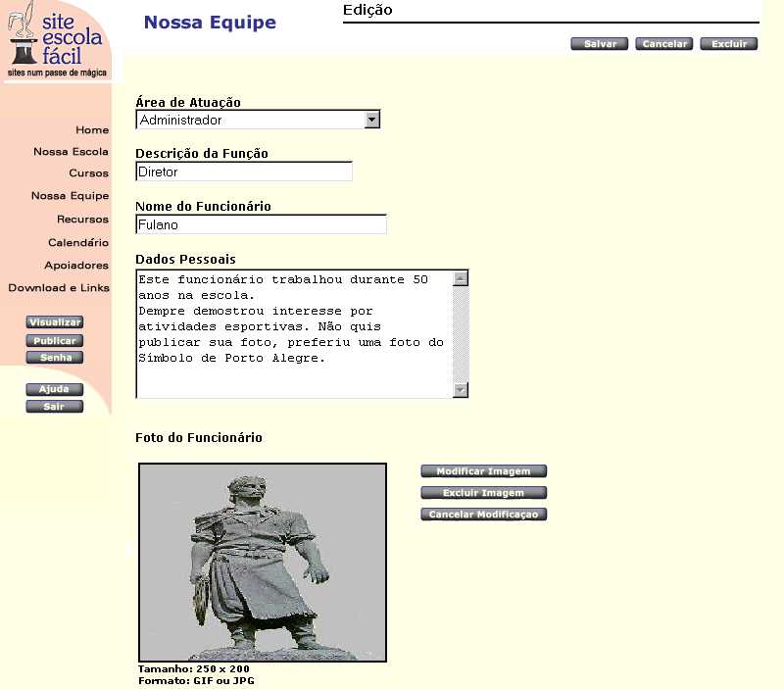This screenshot has height=689, width=784.
Task: Click the Dados Pessoais label
Action: (185, 260)
